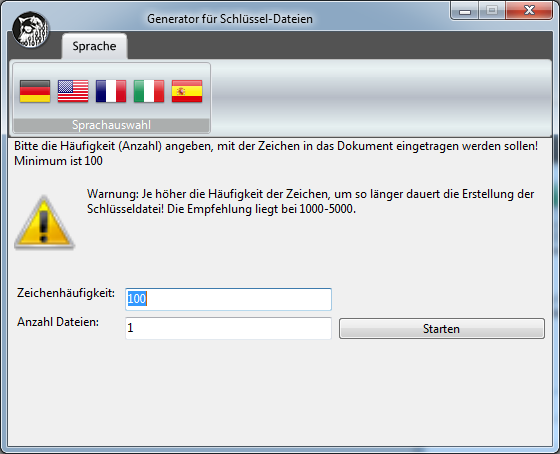Click the Sprachauswahl group label
The width and height of the screenshot is (560, 454).
pyautogui.click(x=111, y=125)
